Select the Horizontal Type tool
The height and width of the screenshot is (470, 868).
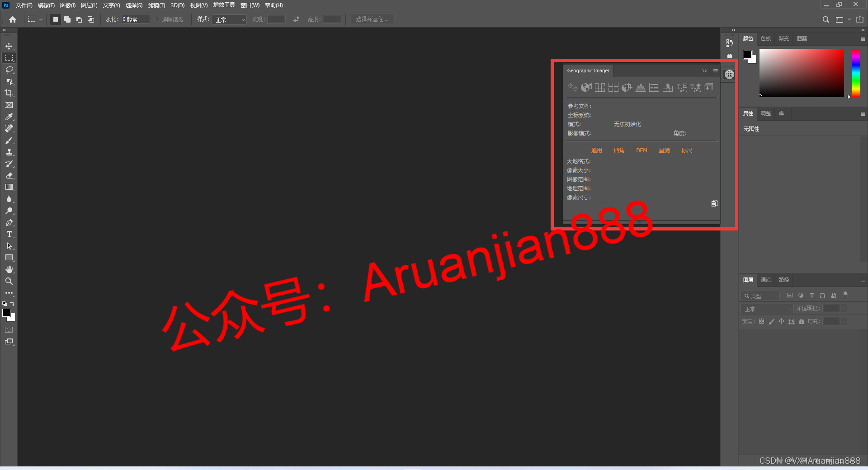pyautogui.click(x=9, y=234)
